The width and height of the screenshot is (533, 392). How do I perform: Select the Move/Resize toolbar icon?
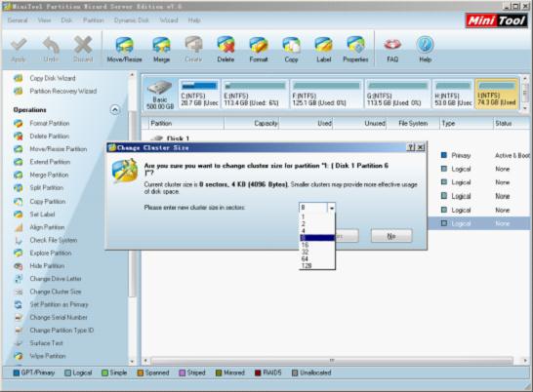pos(124,46)
